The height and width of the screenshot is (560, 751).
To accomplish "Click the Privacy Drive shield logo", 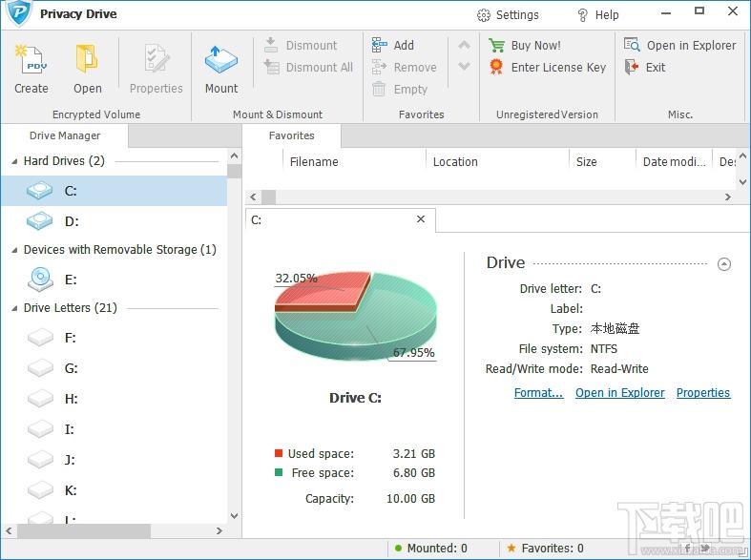I will (x=19, y=13).
